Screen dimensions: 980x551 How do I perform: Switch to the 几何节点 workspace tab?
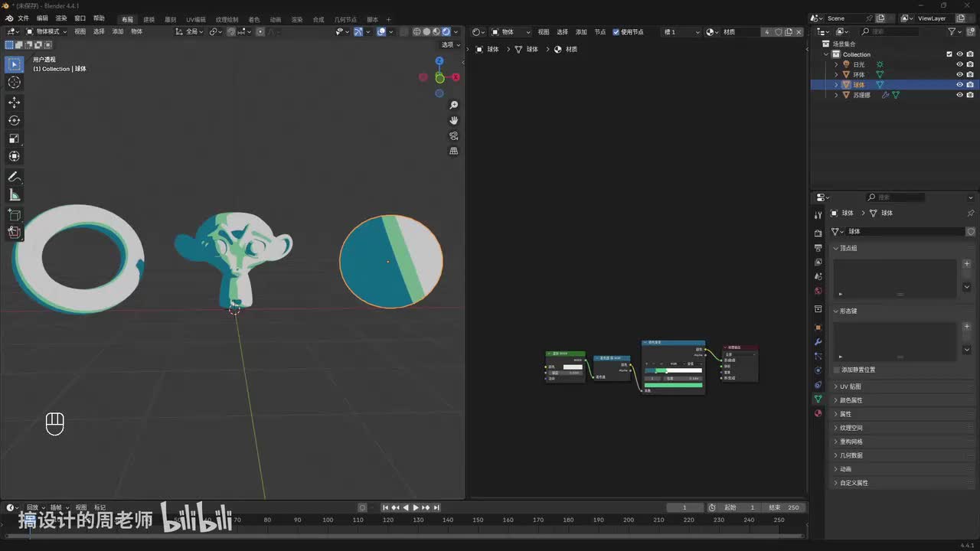pos(345,19)
